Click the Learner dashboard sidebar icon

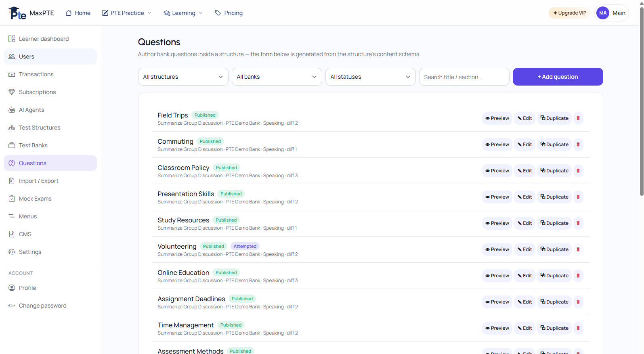[x=12, y=39]
